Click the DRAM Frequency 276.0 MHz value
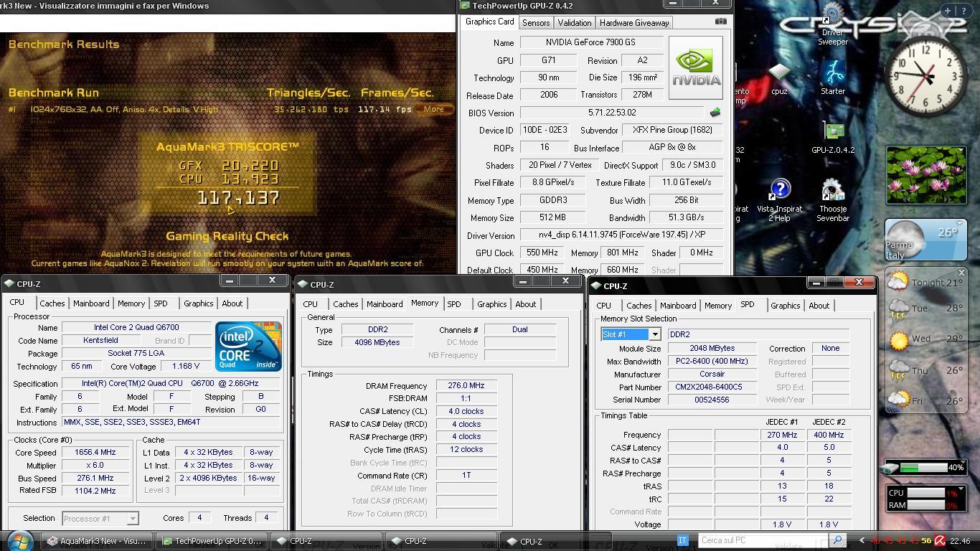 [466, 385]
